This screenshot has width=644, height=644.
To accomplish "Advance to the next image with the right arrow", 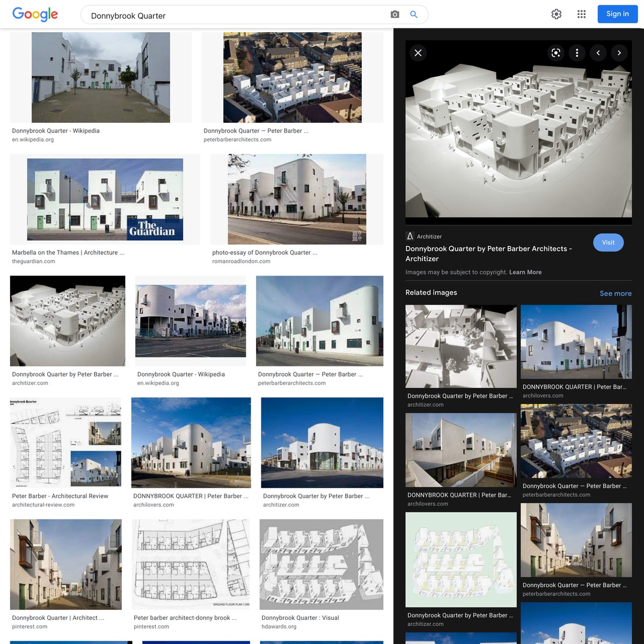I will (619, 53).
